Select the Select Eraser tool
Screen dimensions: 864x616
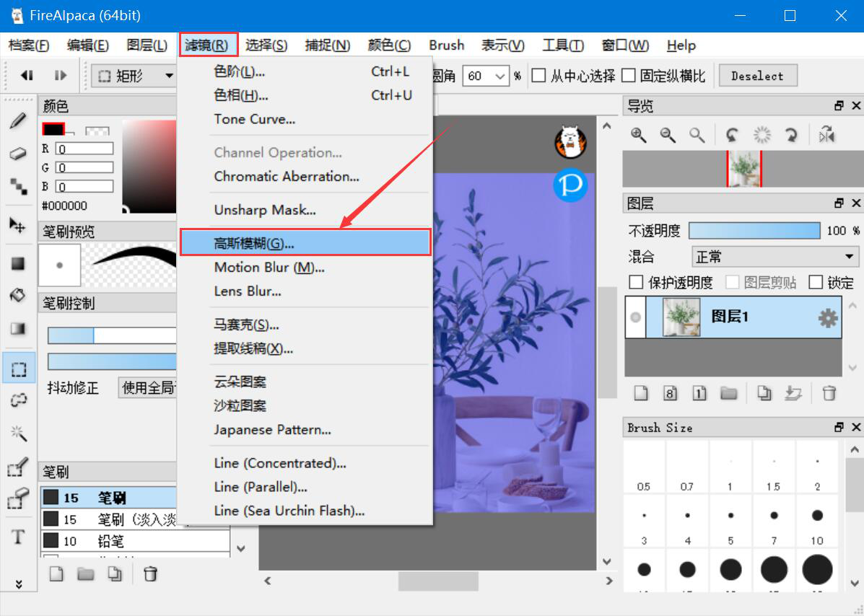(x=18, y=498)
